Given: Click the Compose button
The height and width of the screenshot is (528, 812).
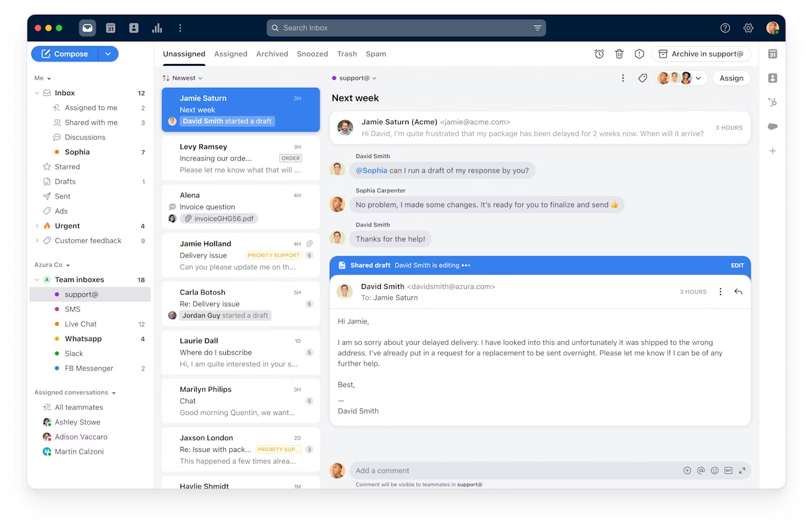Looking at the screenshot, I should (65, 54).
